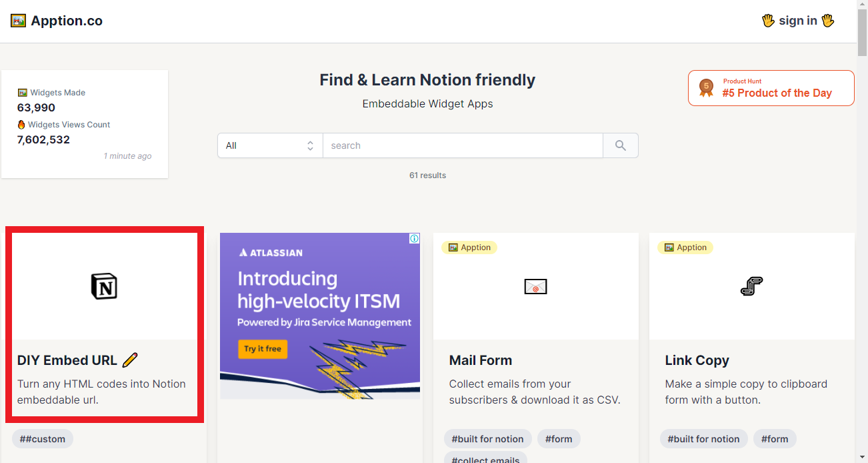Viewport: 868px width, 463px height.
Task: Click the Link Copy chain icon
Action: (751, 286)
